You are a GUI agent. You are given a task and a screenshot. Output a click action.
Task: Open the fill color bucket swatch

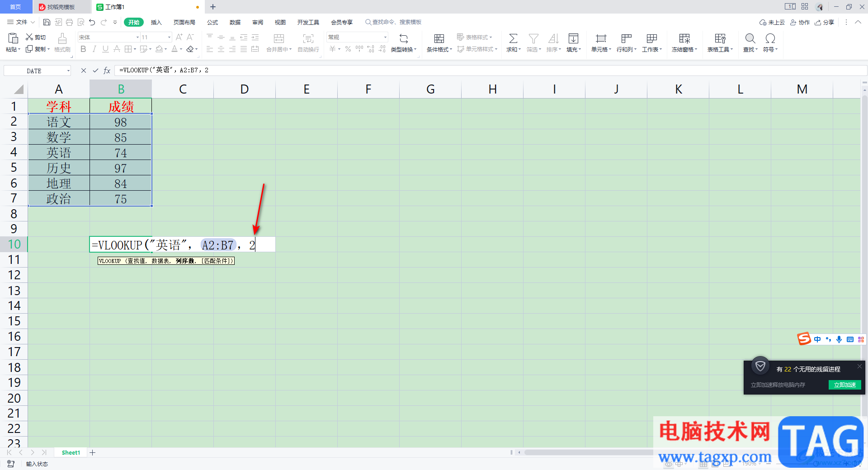coord(159,49)
